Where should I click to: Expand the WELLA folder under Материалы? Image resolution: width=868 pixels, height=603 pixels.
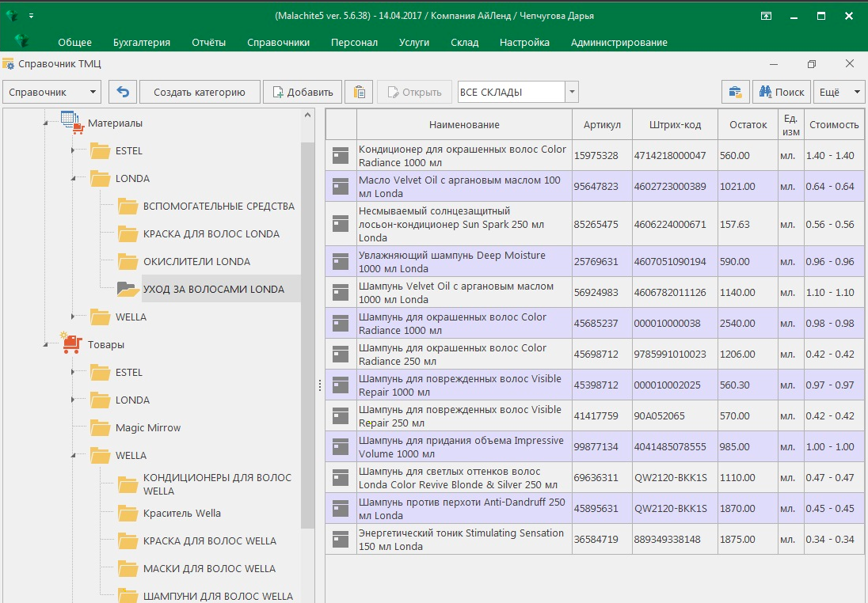[73, 317]
